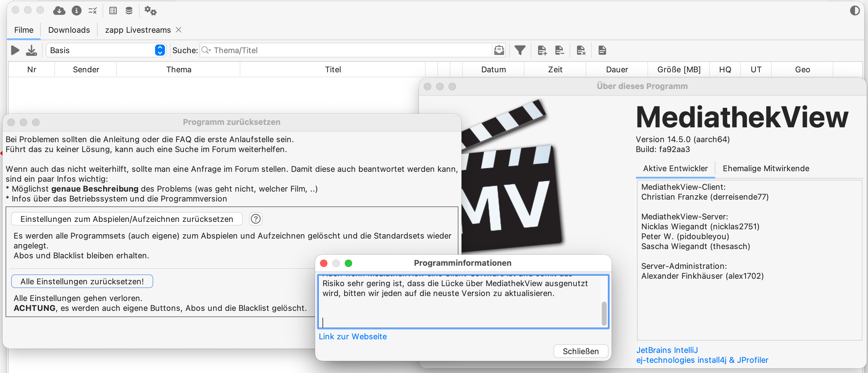Image resolution: width=868 pixels, height=373 pixels.
Task: Click the Schließen button
Action: pos(581,351)
